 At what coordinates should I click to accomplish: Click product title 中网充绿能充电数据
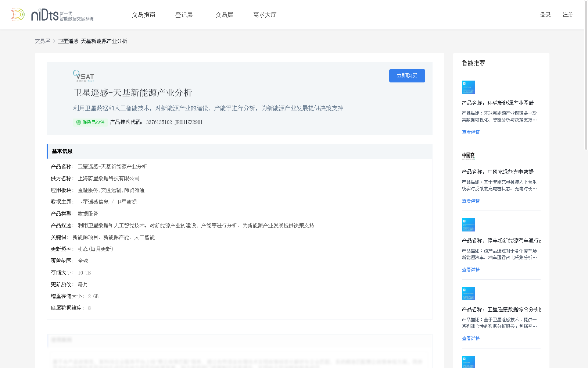[510, 172]
